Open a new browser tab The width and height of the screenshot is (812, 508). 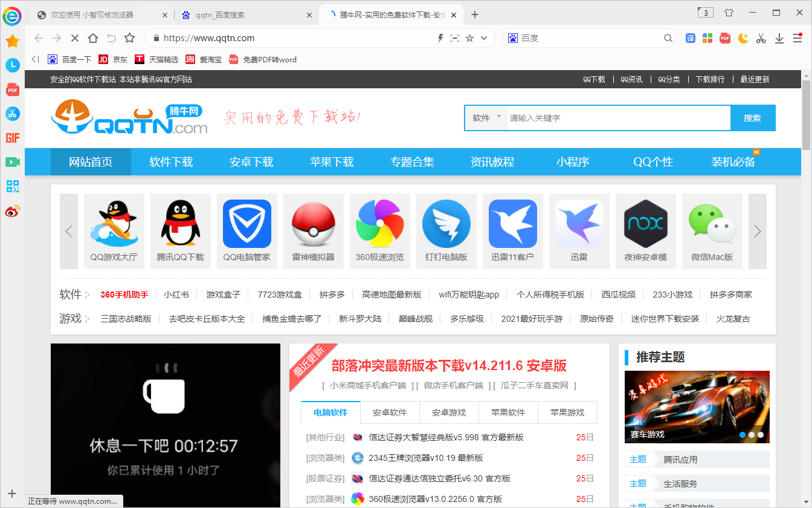(x=475, y=15)
